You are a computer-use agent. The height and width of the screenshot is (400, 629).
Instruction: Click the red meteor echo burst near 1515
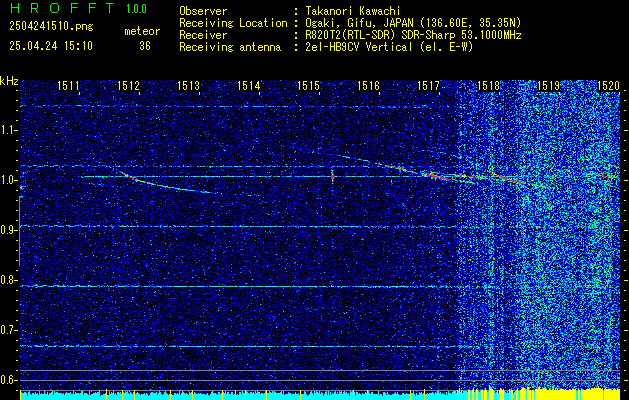(x=332, y=176)
